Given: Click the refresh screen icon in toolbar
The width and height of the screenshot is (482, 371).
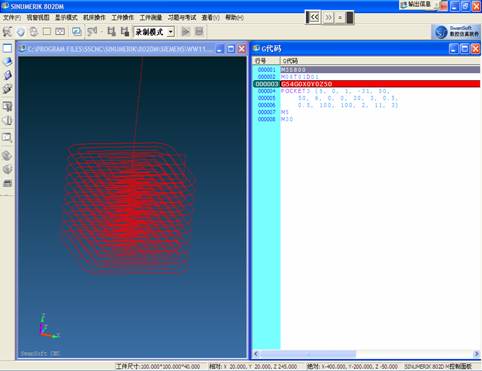Looking at the screenshot, I should tap(77, 32).
